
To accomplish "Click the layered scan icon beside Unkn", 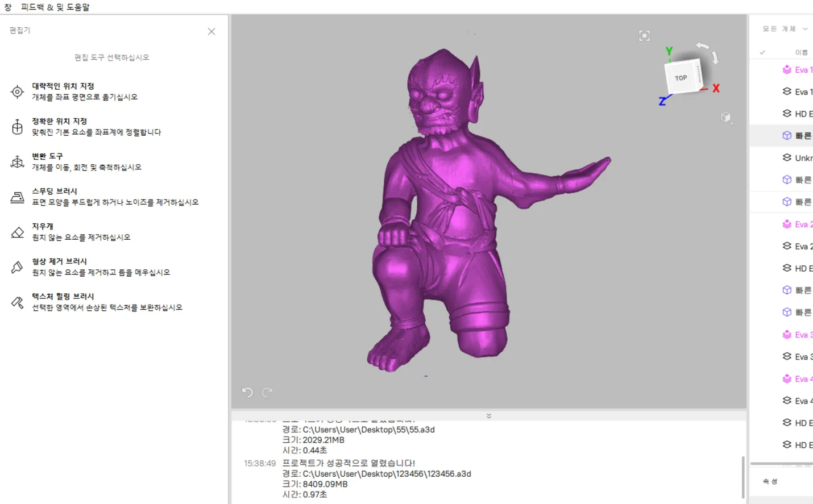I will click(x=787, y=157).
